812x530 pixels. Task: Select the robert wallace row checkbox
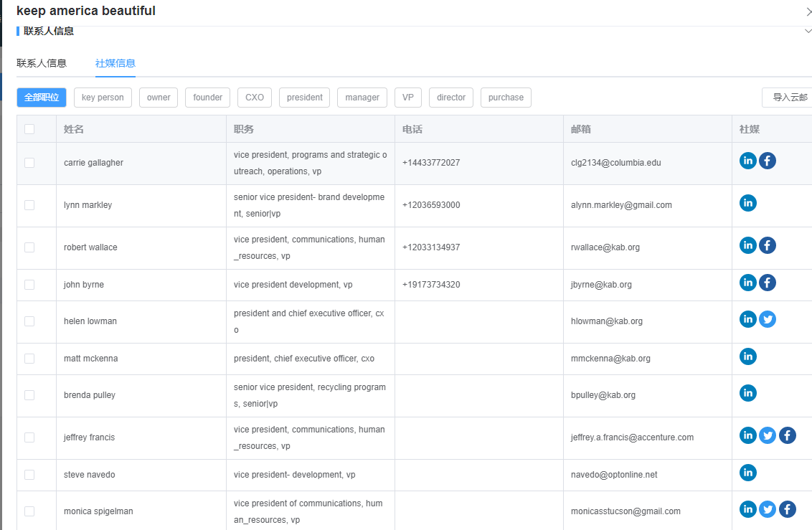point(29,247)
